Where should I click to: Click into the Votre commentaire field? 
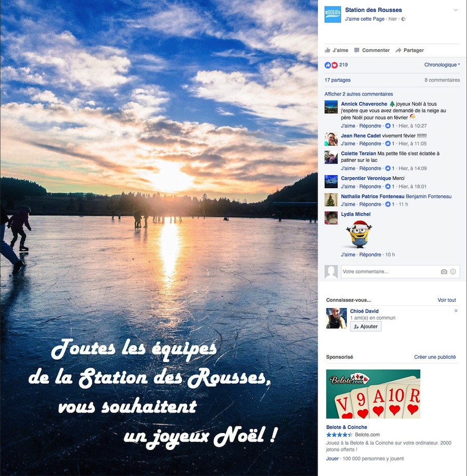390,272
